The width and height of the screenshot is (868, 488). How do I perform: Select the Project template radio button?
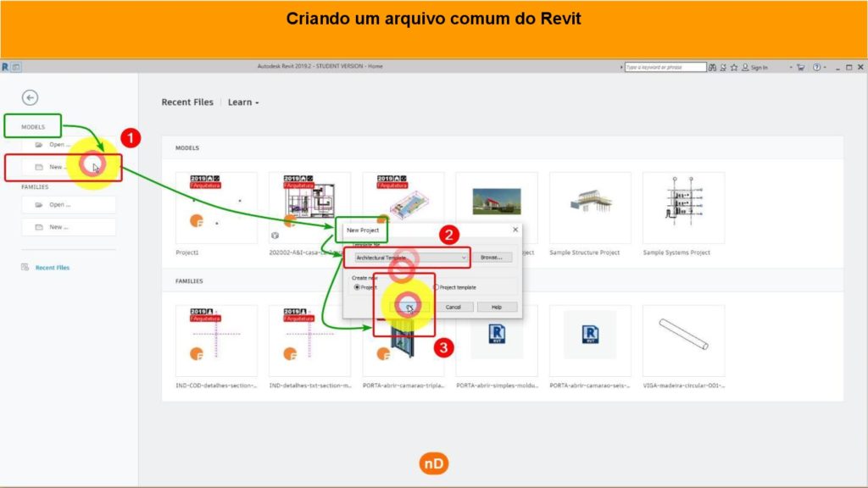pos(437,287)
